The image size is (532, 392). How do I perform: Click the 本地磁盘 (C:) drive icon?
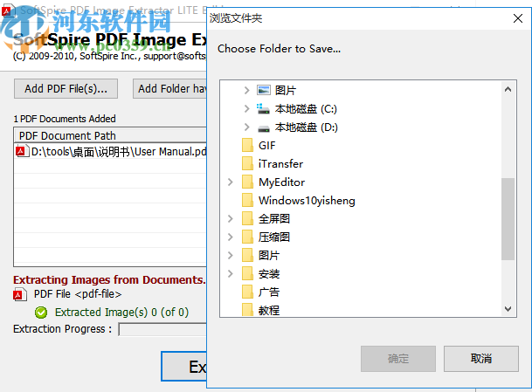(264, 109)
